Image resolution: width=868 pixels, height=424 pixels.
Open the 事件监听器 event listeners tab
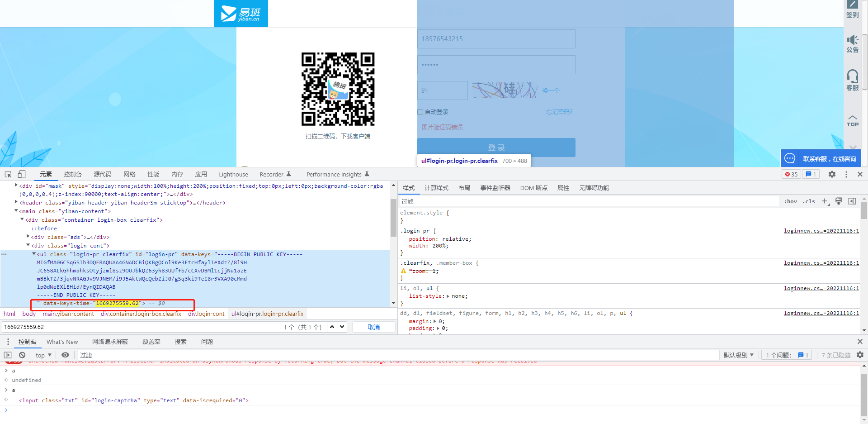tap(495, 188)
